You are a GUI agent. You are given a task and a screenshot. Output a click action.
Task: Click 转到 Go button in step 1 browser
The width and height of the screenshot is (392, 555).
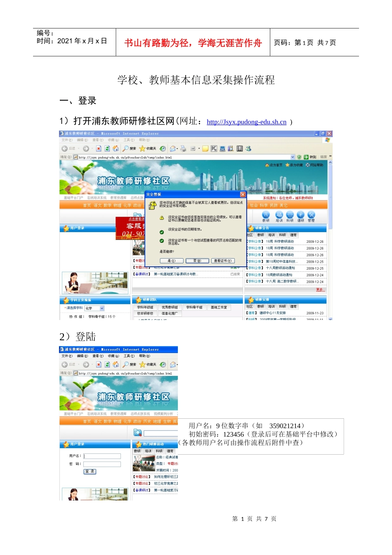[x=310, y=157]
